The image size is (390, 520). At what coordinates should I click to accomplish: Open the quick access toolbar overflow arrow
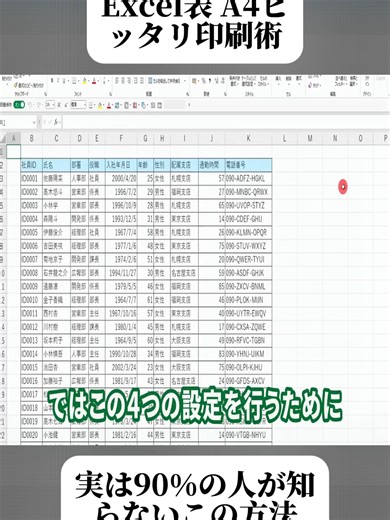189,105
